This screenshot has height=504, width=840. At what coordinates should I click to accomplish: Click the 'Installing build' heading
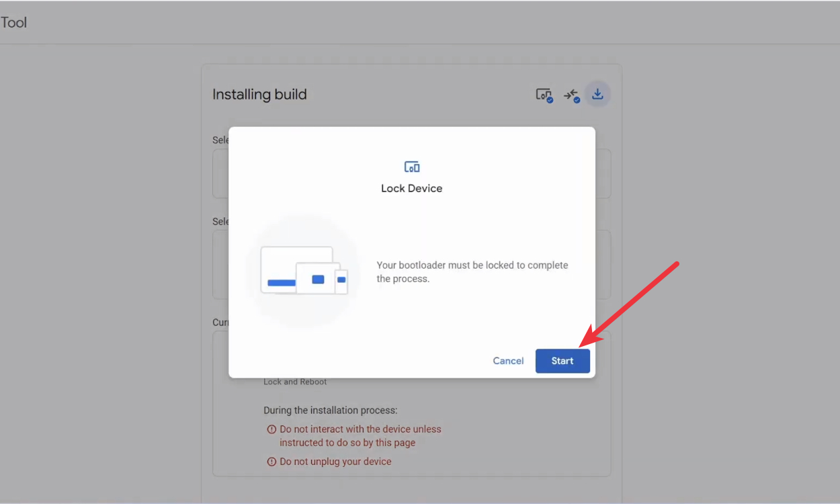259,95
